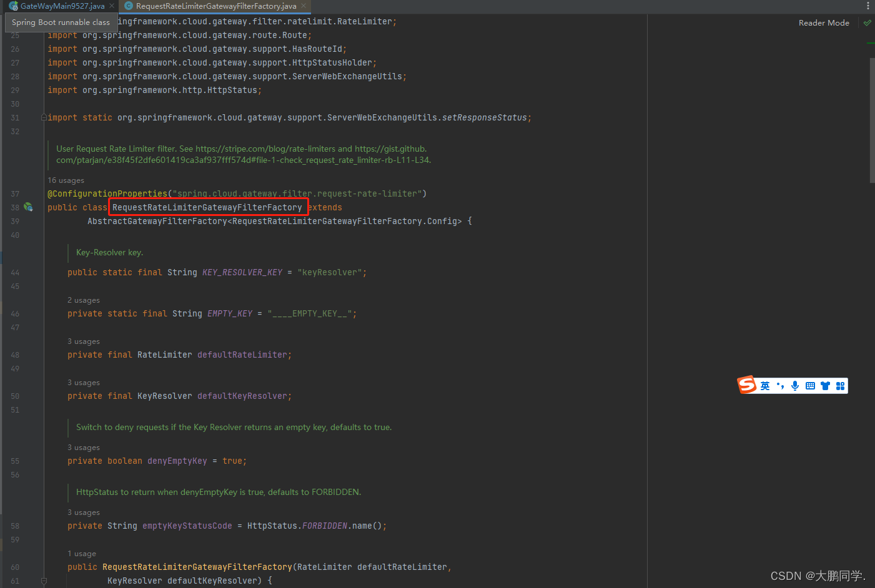Click line number 58 in the gutter
The width and height of the screenshot is (875, 588).
(15, 526)
